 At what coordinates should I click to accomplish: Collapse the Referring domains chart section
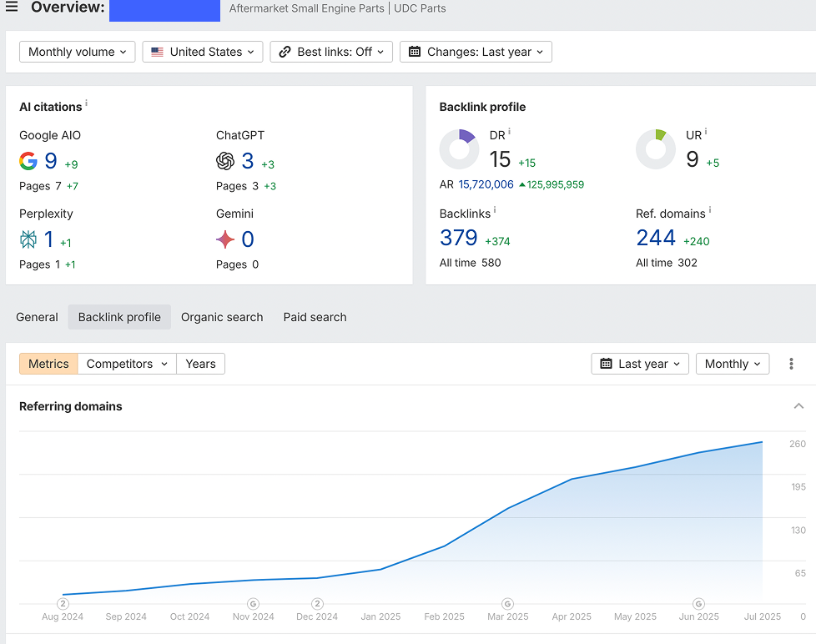tap(798, 406)
